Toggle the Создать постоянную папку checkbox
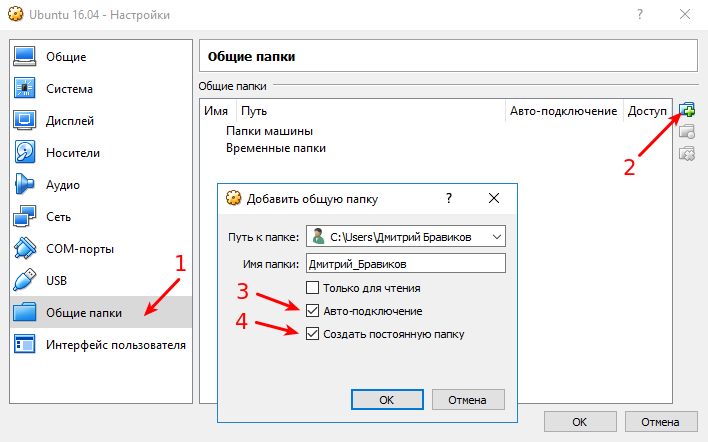 [312, 334]
